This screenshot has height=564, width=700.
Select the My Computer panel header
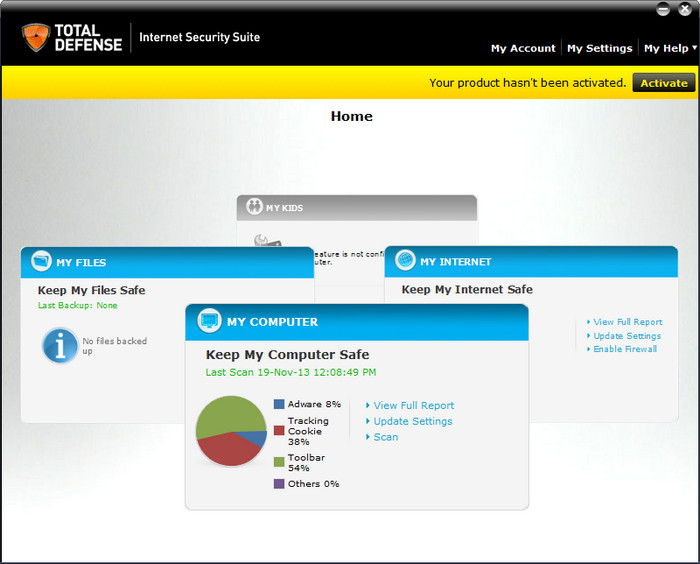tap(357, 322)
